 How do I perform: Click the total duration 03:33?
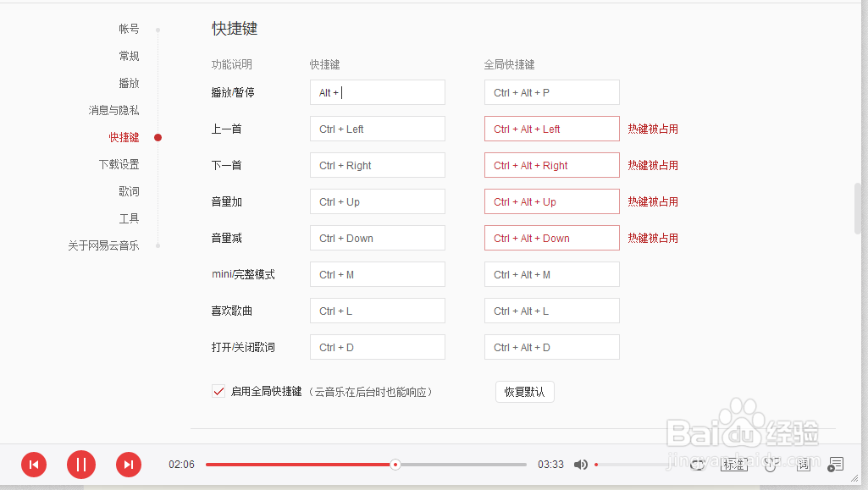(x=550, y=465)
